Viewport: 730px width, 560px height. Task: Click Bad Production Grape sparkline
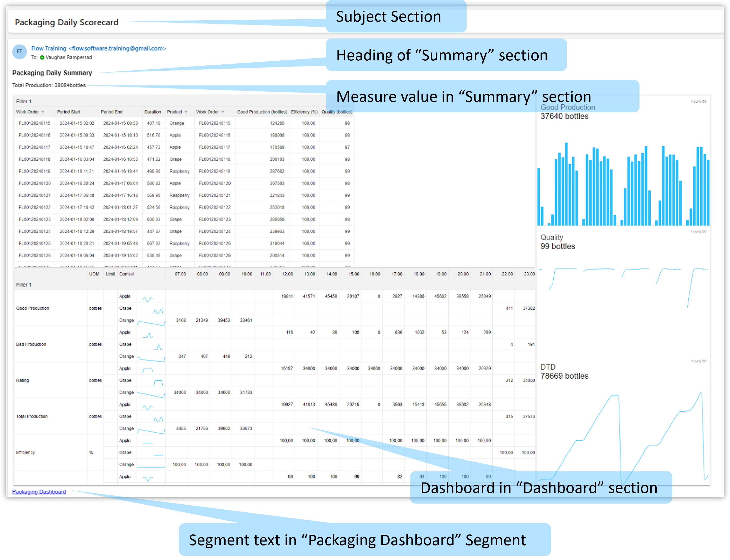click(159, 347)
